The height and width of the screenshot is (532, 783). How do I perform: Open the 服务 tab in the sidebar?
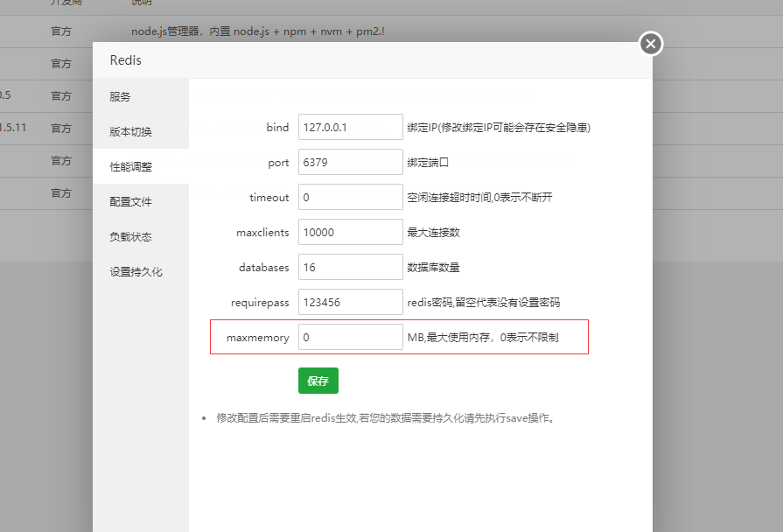120,97
